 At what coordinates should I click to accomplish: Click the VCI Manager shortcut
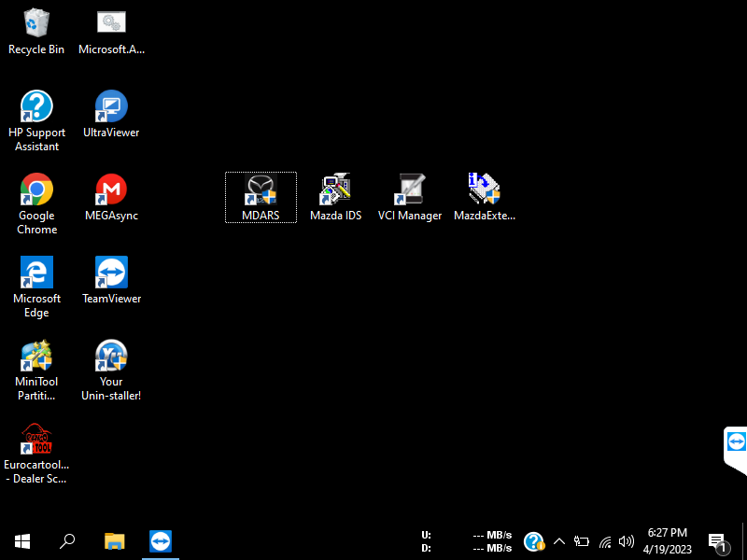(x=410, y=190)
